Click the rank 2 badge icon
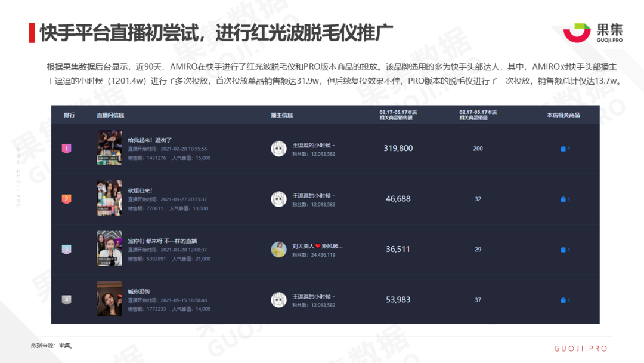 point(67,199)
